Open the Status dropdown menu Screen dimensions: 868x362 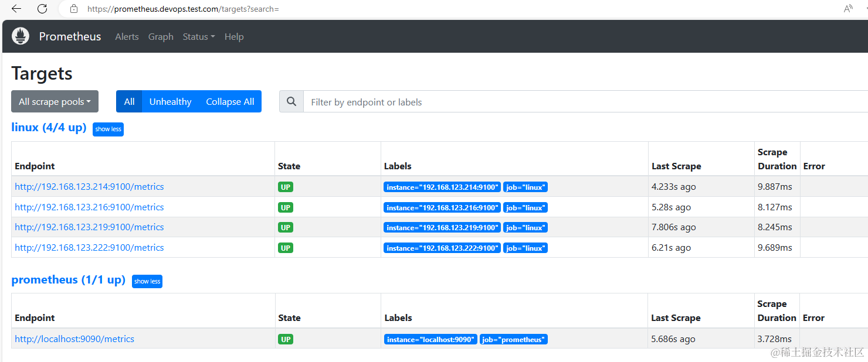199,36
